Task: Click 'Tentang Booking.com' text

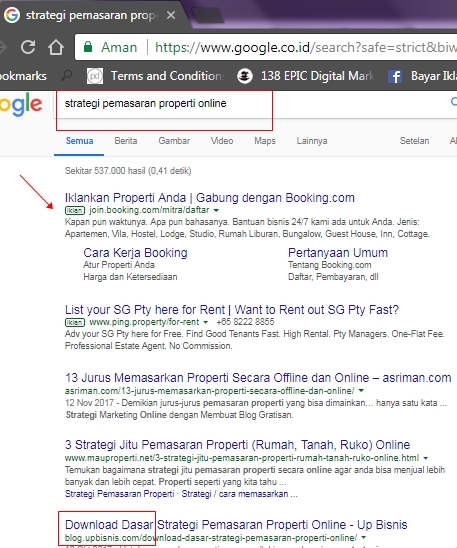Action: point(329,265)
